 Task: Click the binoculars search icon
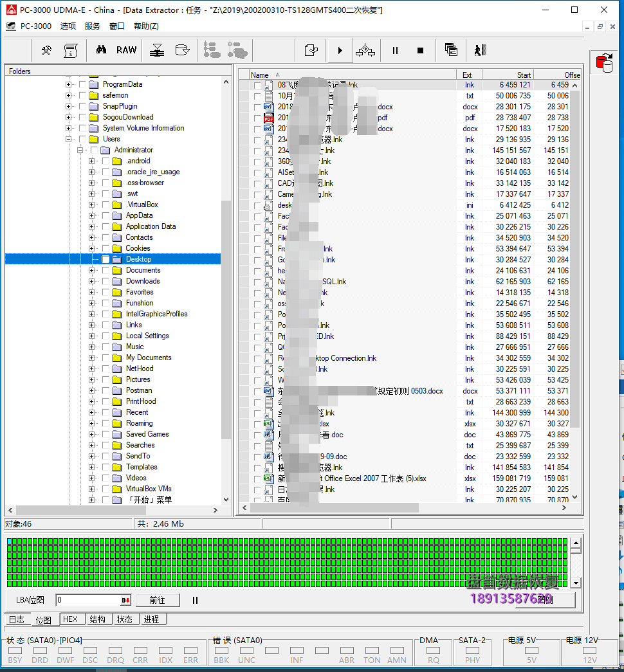[101, 50]
